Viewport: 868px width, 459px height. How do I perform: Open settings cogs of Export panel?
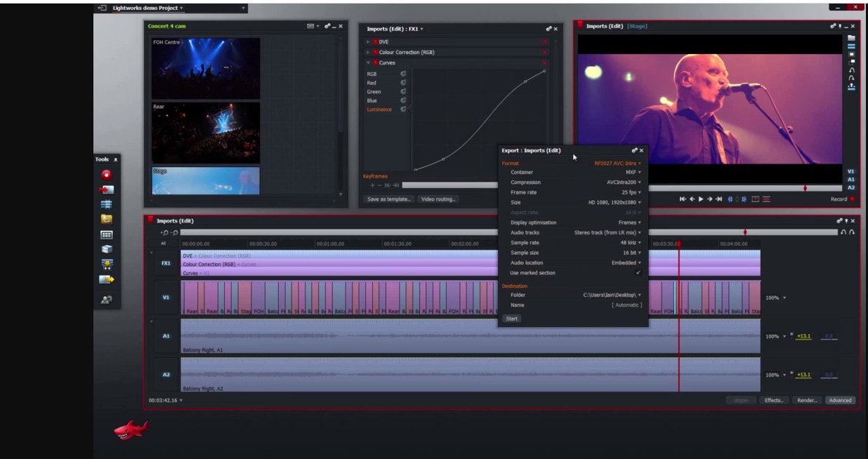pyautogui.click(x=634, y=150)
